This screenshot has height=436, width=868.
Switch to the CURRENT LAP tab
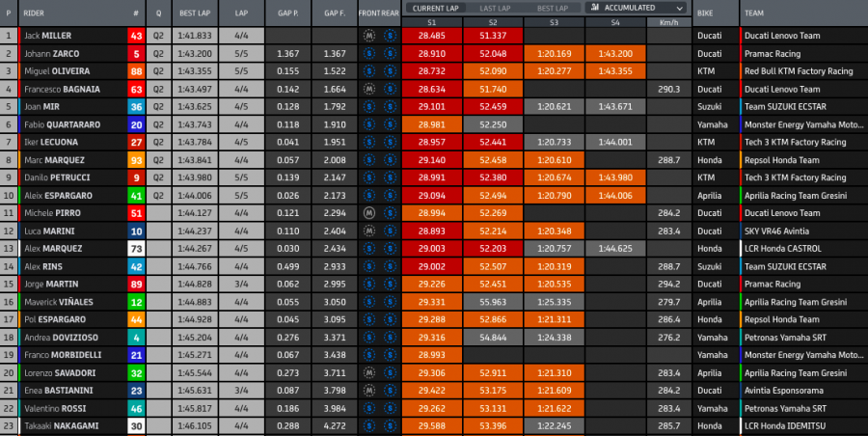434,8
